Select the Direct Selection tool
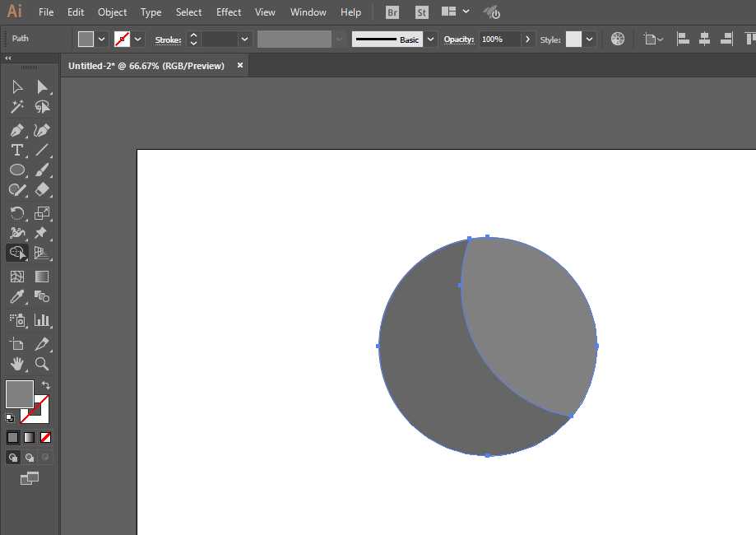 point(42,87)
